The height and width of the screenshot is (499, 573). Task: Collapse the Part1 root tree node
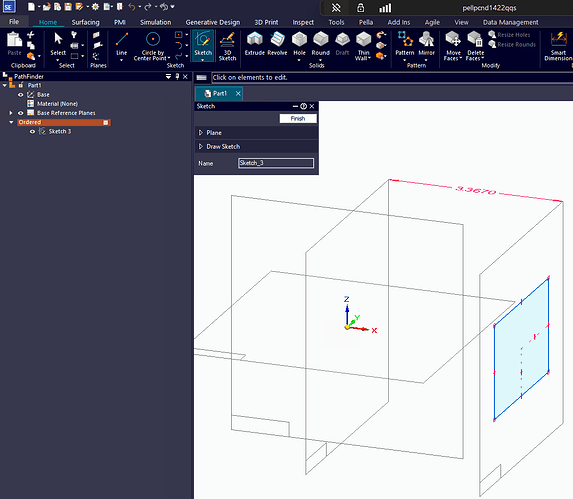pos(4,85)
